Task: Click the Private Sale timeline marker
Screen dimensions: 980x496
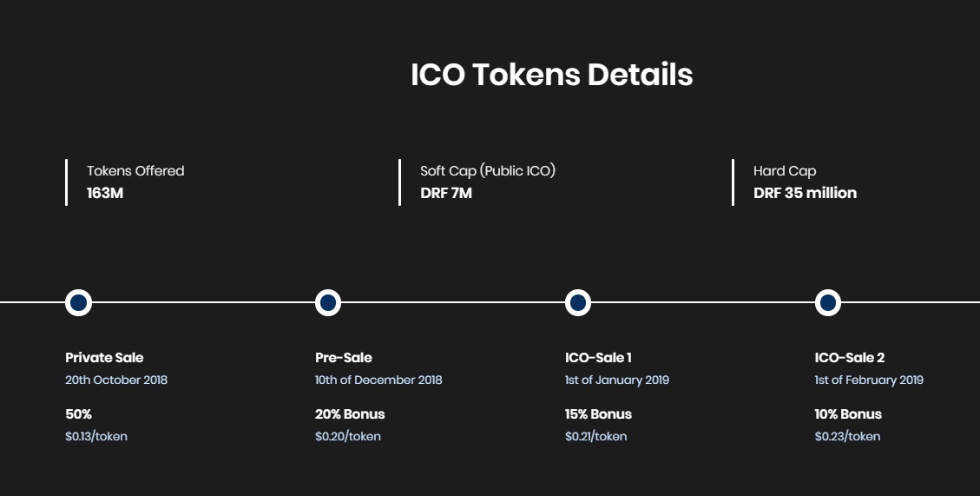Action: [x=78, y=302]
